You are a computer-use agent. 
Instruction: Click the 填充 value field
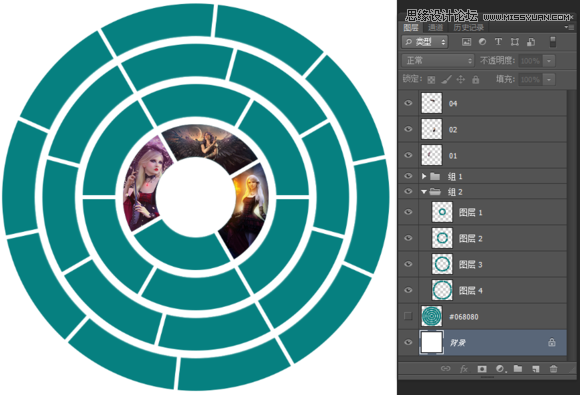point(530,80)
